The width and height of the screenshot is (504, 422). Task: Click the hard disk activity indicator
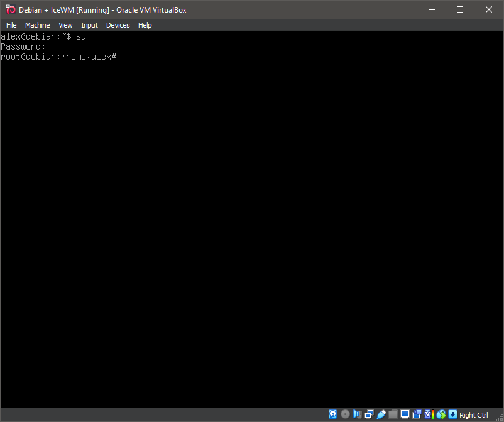[333, 414]
